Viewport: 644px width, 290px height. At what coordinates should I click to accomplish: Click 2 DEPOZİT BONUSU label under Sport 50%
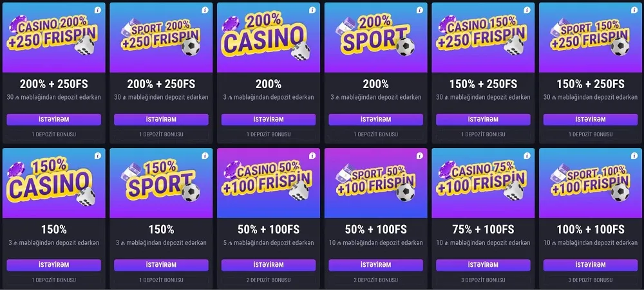pos(376,280)
